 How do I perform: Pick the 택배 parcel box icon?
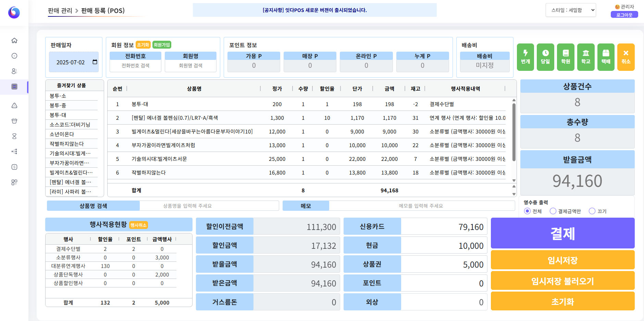click(x=606, y=57)
